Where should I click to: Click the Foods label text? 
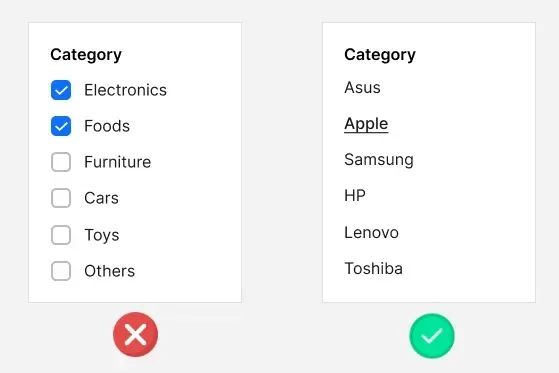pos(107,126)
